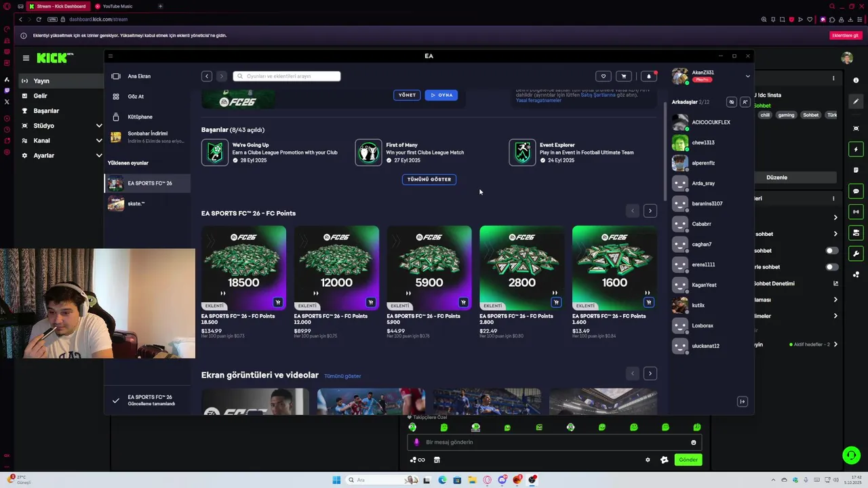Expand Aktif hedefler row chevron
868x488 pixels.
click(835, 344)
